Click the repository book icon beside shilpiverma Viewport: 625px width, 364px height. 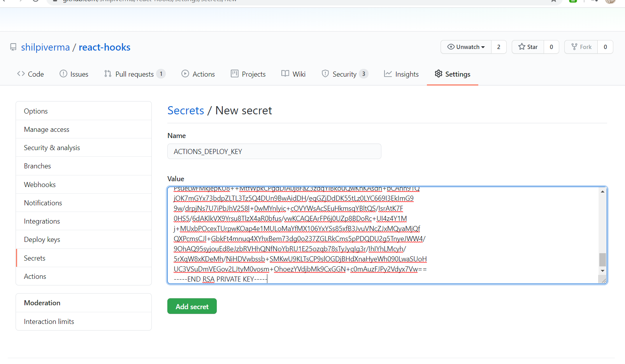[13, 47]
